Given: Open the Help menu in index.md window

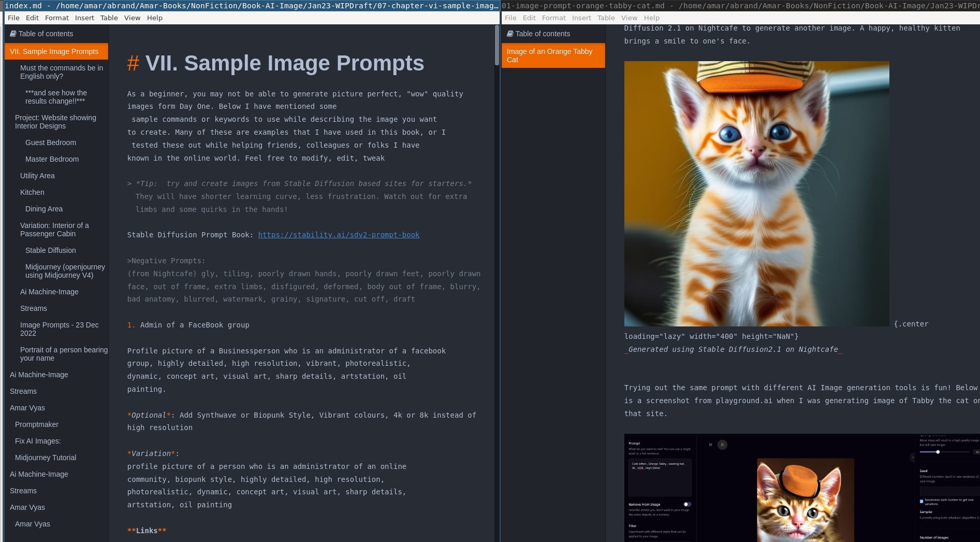Looking at the screenshot, I should [x=155, y=18].
